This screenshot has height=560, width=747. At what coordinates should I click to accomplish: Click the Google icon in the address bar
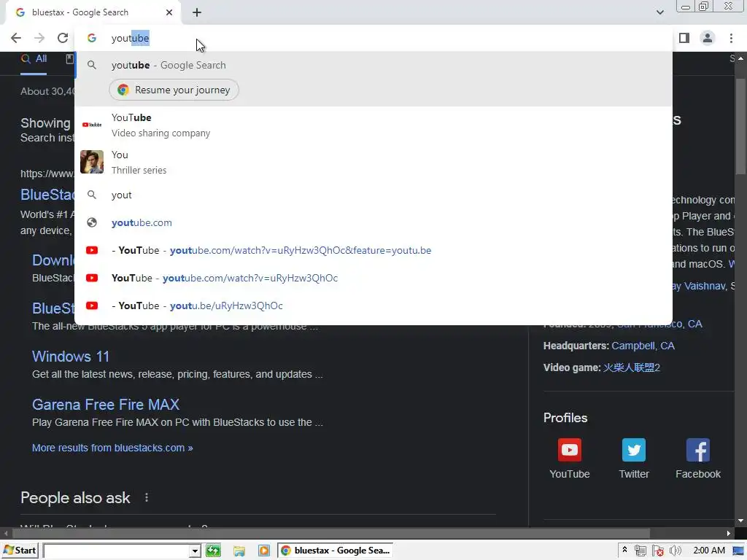(x=92, y=38)
